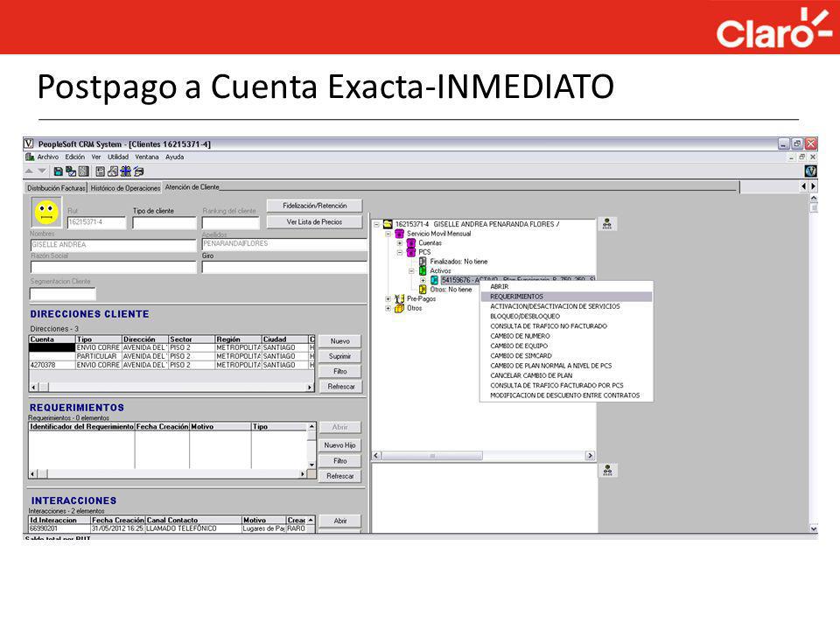
Task: Click hierarchy icon beside the lower empty panel
Action: point(607,471)
